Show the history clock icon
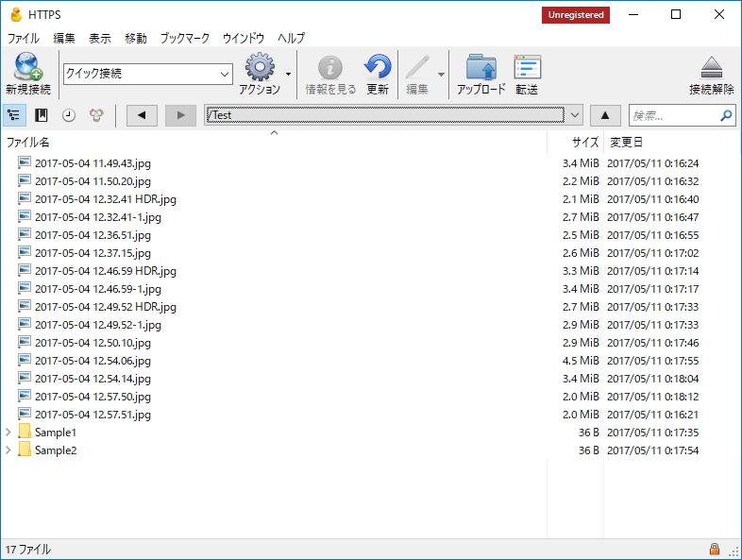Image resolution: width=742 pixels, height=560 pixels. [x=69, y=115]
